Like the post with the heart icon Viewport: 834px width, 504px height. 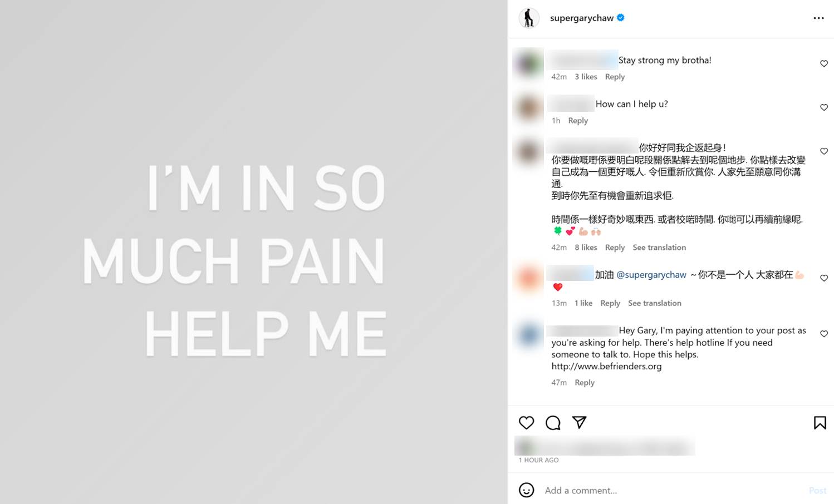pos(526,423)
